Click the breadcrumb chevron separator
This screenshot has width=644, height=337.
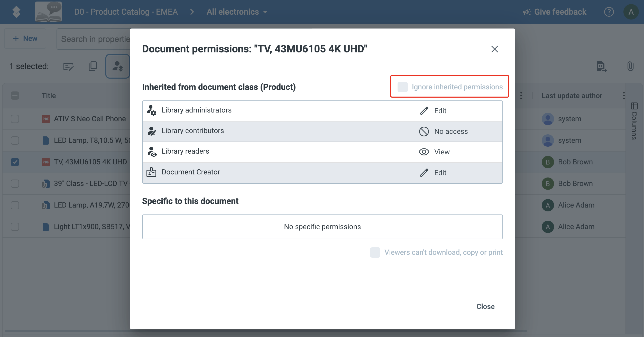pyautogui.click(x=192, y=12)
